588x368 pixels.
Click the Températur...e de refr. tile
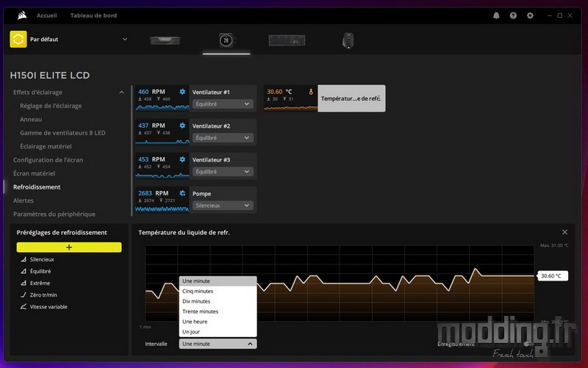[x=351, y=98]
